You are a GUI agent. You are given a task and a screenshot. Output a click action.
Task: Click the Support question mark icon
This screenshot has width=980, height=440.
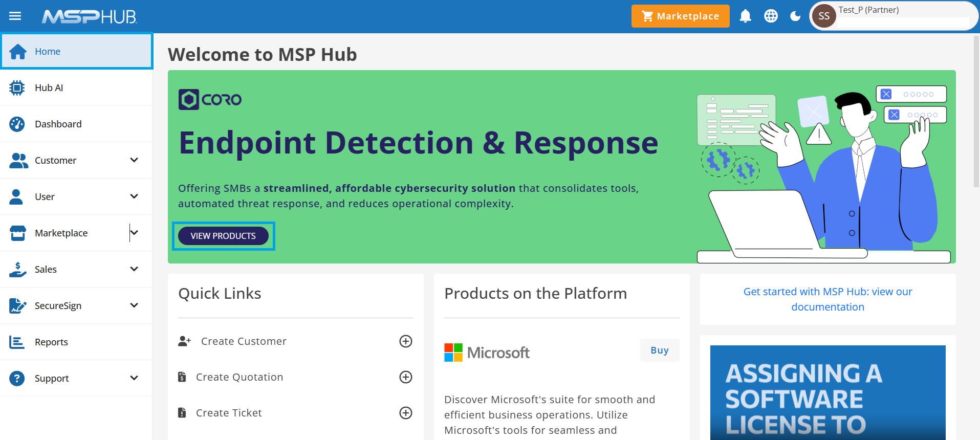(x=17, y=378)
